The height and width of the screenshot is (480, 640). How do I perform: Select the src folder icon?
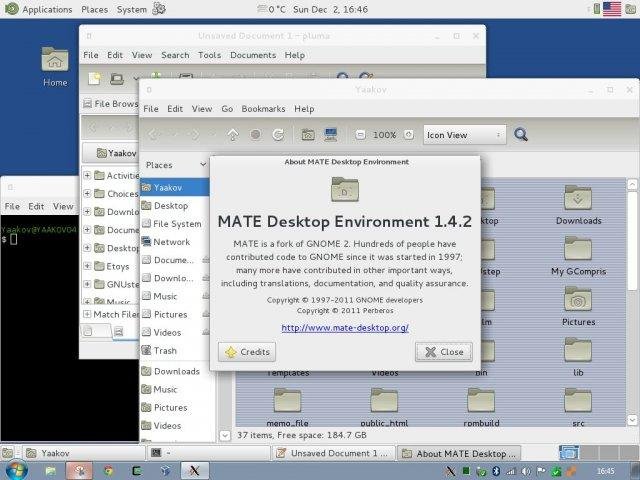pyautogui.click(x=578, y=407)
